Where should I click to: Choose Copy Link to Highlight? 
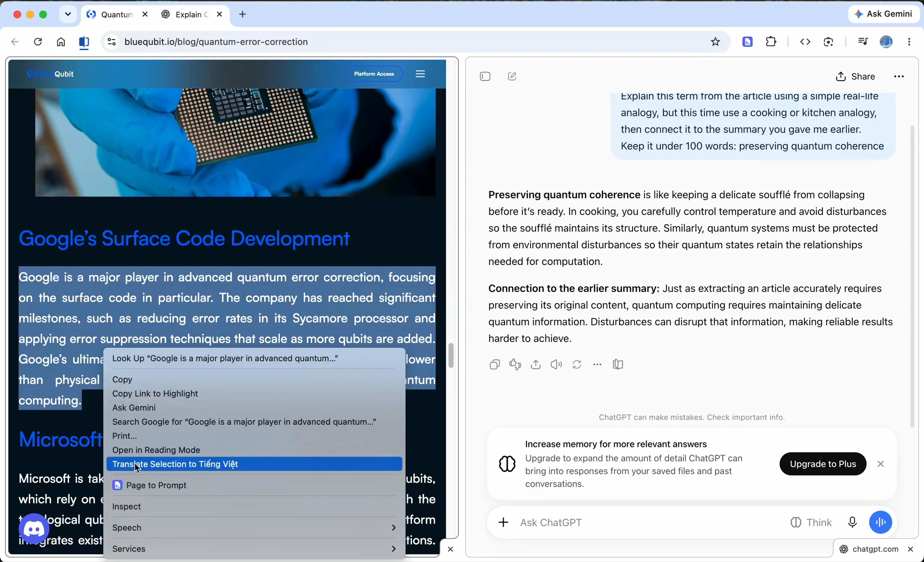(254, 394)
